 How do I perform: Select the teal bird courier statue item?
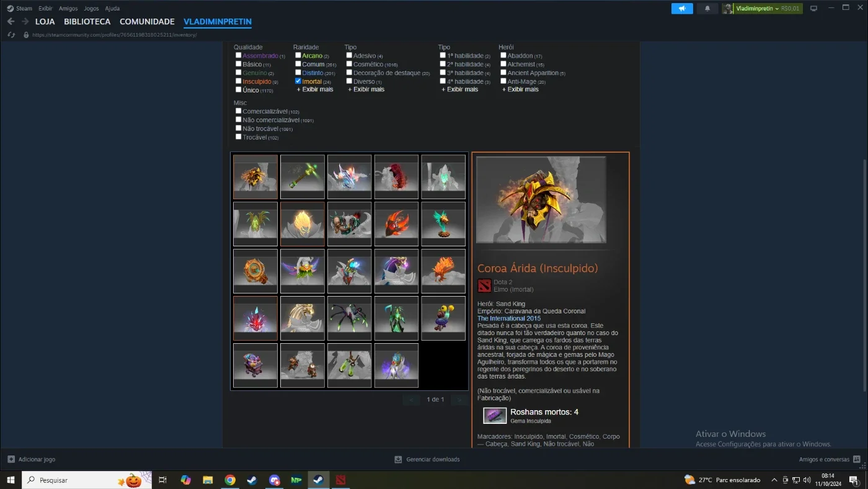pyautogui.click(x=443, y=224)
